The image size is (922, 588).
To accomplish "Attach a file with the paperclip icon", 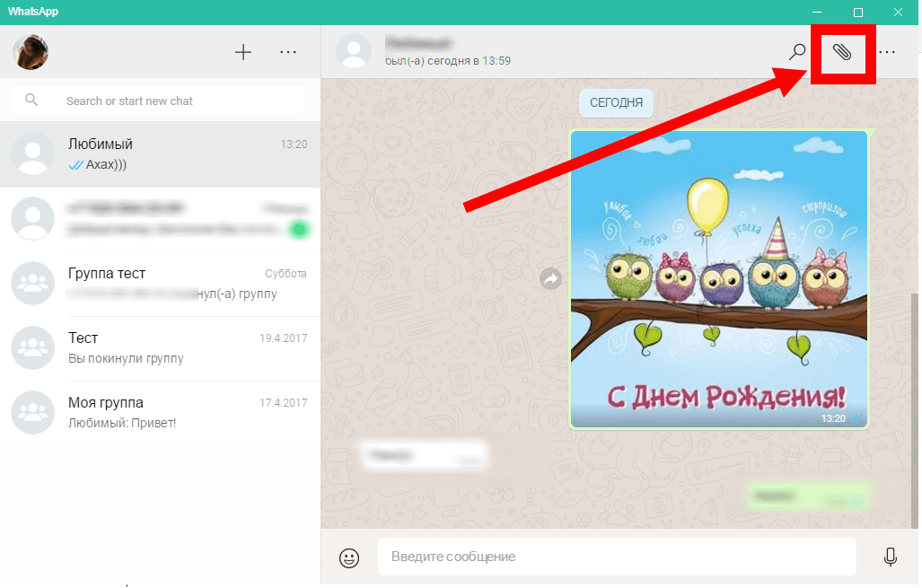I will pyautogui.click(x=842, y=52).
